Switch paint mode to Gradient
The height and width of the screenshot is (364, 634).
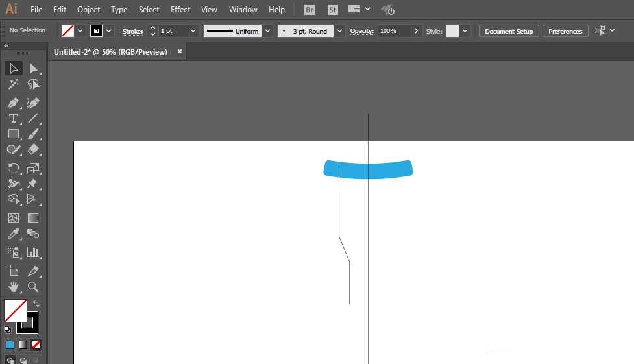pos(23,345)
